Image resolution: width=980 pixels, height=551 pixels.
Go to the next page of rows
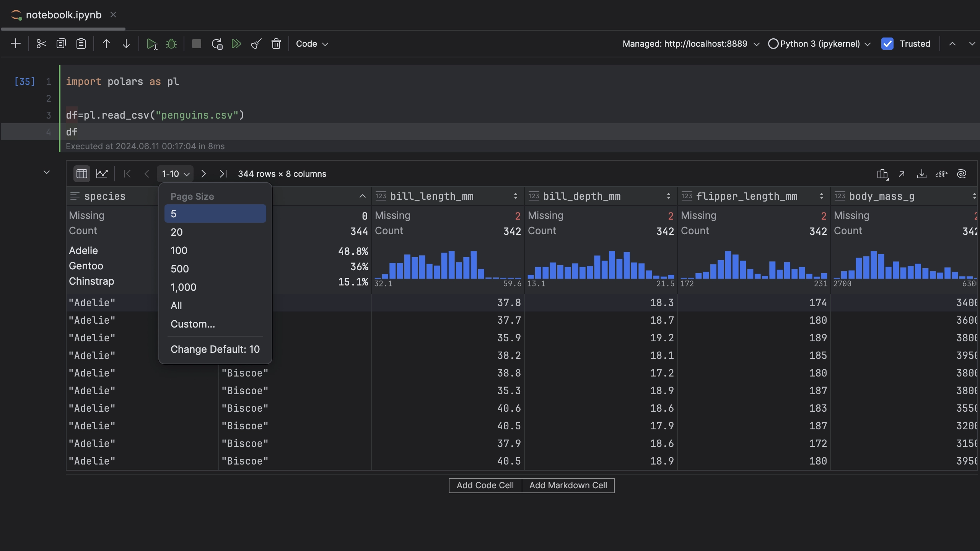(203, 174)
